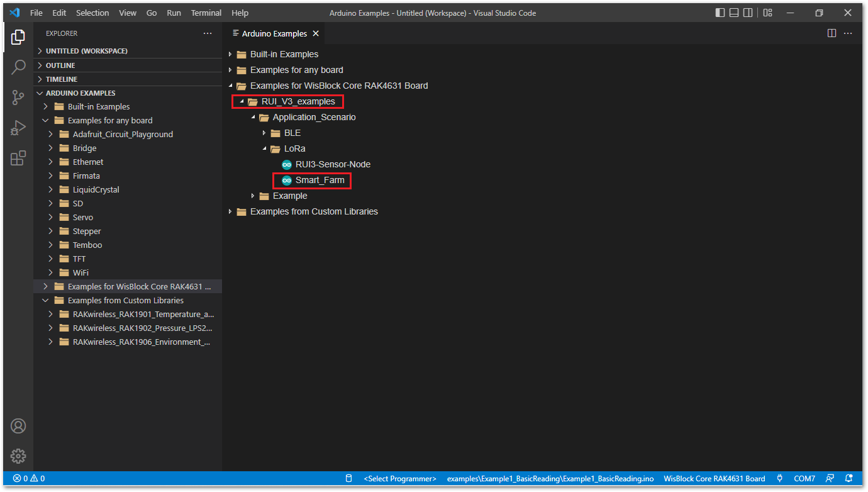The width and height of the screenshot is (868, 492).
Task: Open the Explorer view in activity bar
Action: [x=18, y=37]
